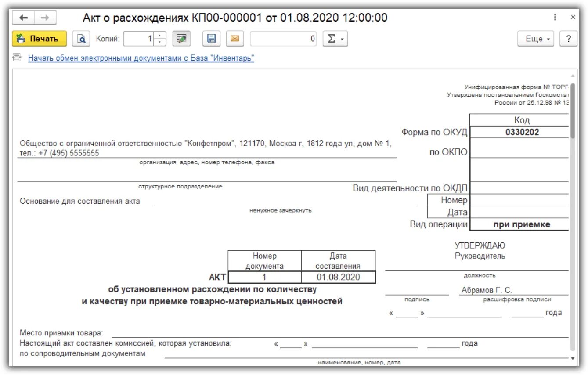Go back with the left arrow button
Image resolution: width=588 pixels, height=375 pixels.
pyautogui.click(x=24, y=18)
